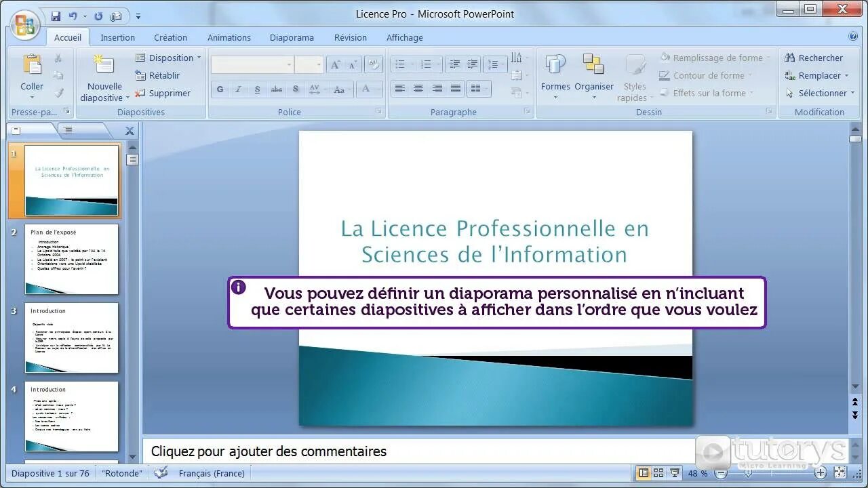Open the Révision ribbon tab
The image size is (868, 488).
351,37
